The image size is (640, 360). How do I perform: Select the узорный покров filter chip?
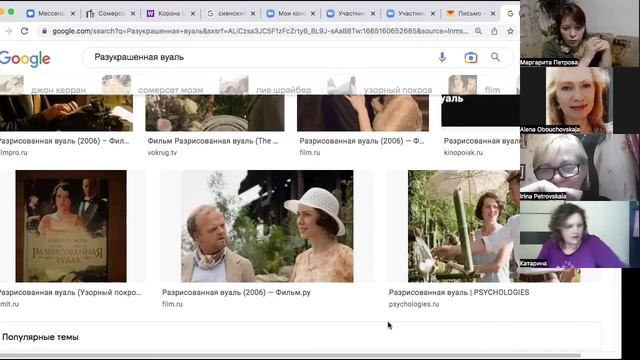(x=380, y=85)
